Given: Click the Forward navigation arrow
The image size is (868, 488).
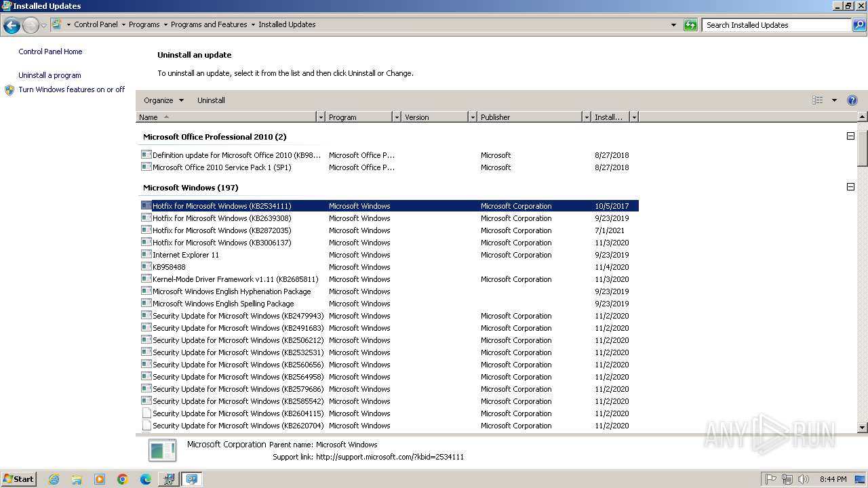Looking at the screenshot, I should pyautogui.click(x=31, y=26).
